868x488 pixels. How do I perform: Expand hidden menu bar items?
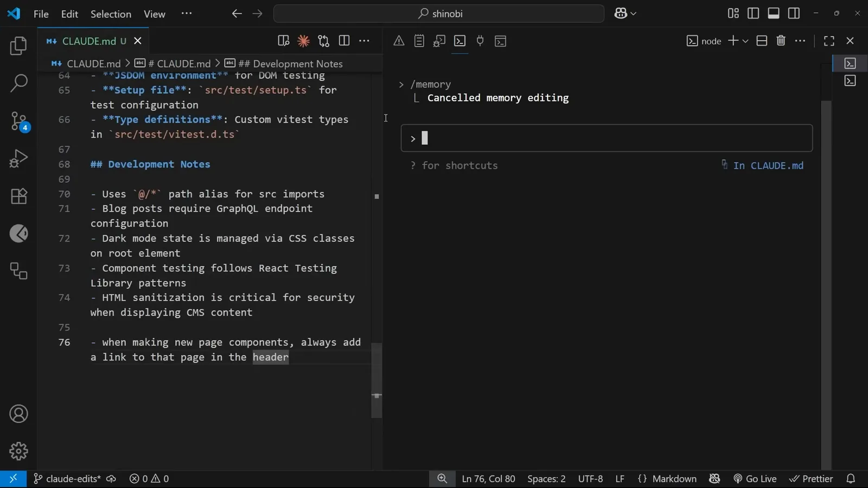[187, 14]
